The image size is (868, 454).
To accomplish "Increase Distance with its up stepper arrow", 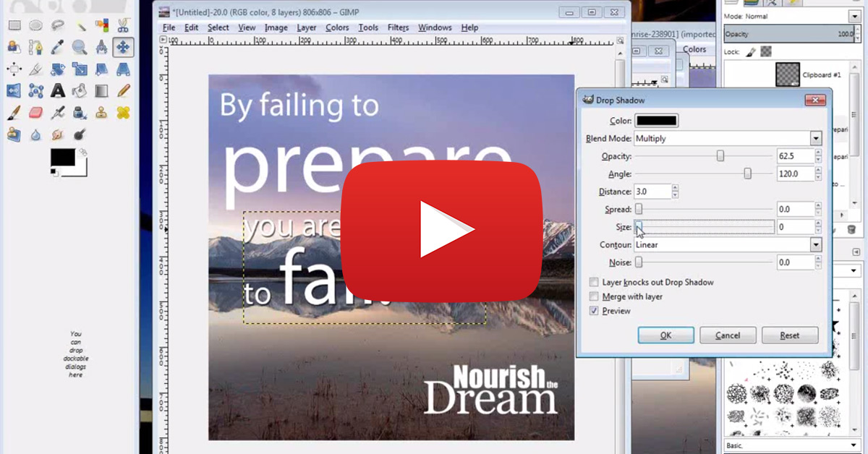I will pyautogui.click(x=674, y=188).
